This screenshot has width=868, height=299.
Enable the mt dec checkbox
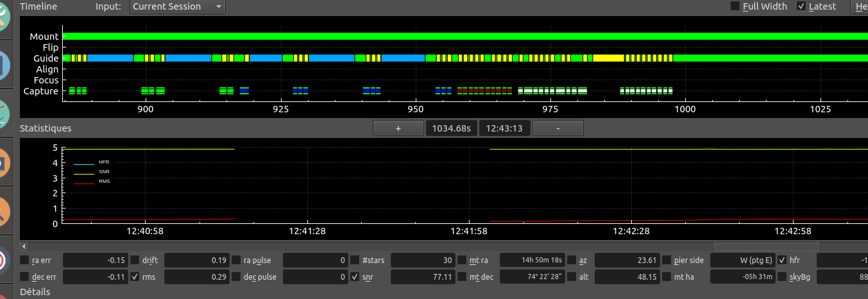pos(462,277)
